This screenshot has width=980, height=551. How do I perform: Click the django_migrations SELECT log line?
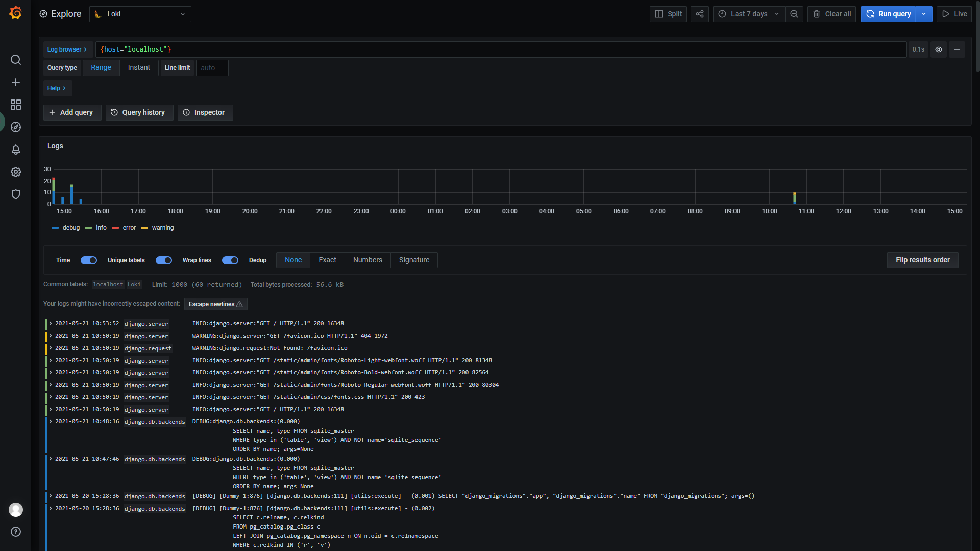click(473, 496)
